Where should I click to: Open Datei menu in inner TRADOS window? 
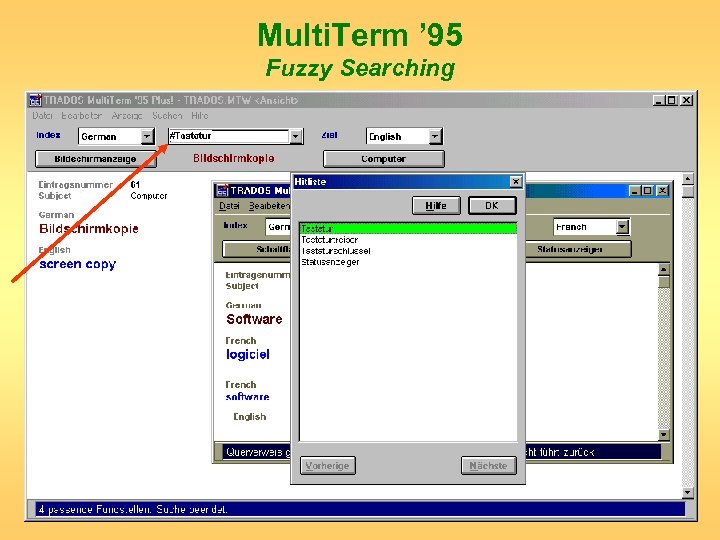229,206
